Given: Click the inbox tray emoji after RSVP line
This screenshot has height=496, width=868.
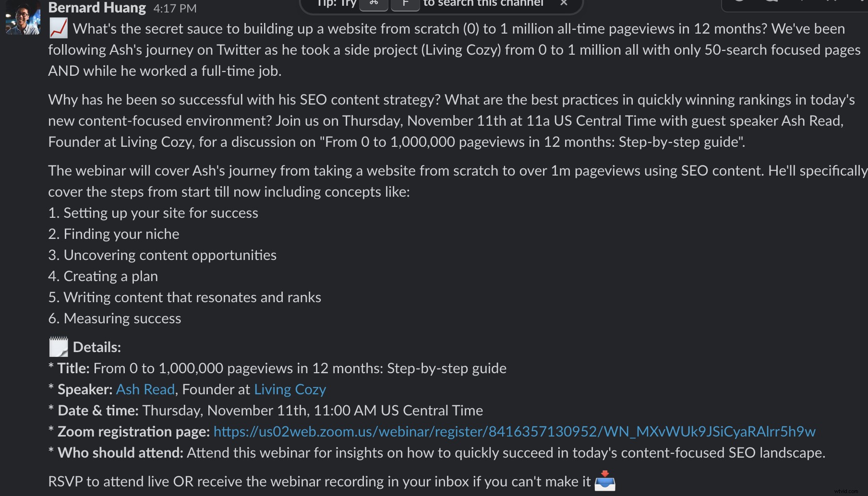Looking at the screenshot, I should 604,481.
